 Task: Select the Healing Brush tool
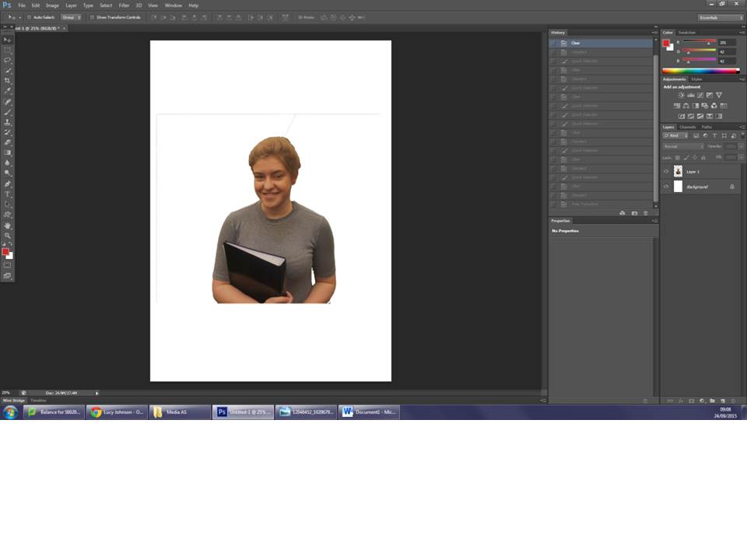tap(7, 101)
